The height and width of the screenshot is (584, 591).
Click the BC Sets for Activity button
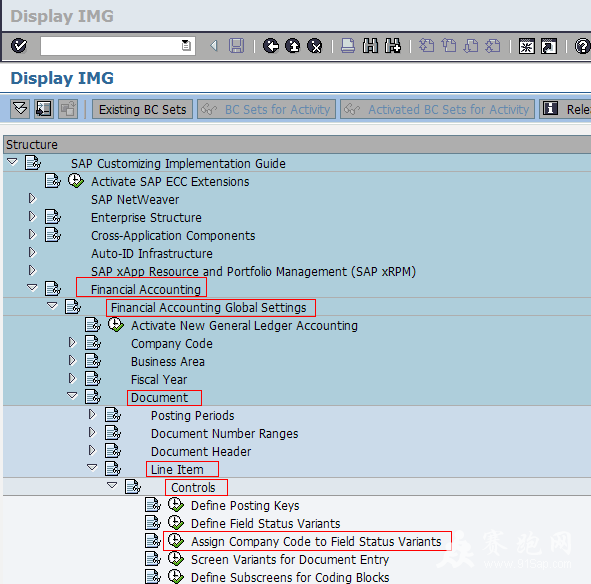(x=266, y=109)
